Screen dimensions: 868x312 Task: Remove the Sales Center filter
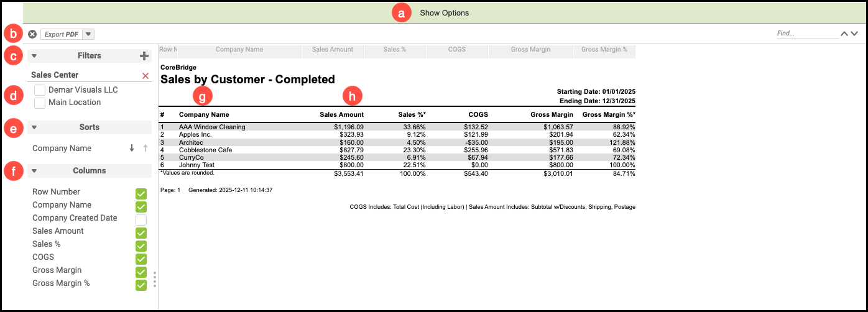pyautogui.click(x=145, y=76)
